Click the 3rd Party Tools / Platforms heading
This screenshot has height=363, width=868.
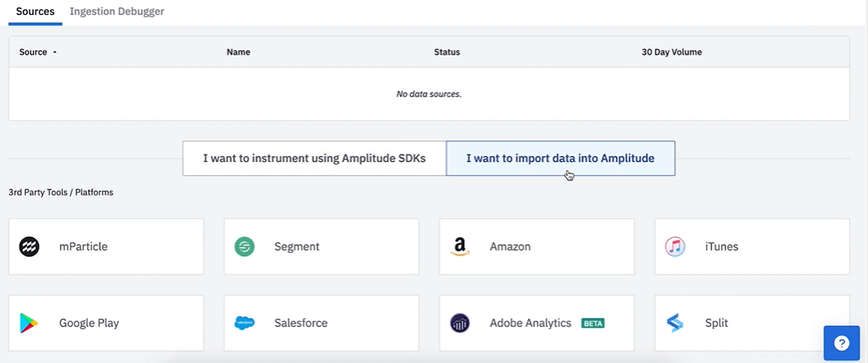coord(61,193)
